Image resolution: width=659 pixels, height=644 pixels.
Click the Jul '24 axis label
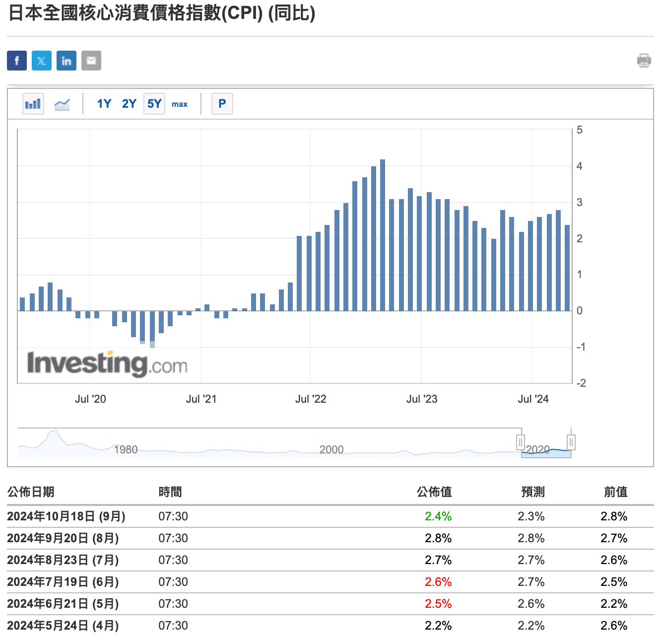click(x=533, y=399)
